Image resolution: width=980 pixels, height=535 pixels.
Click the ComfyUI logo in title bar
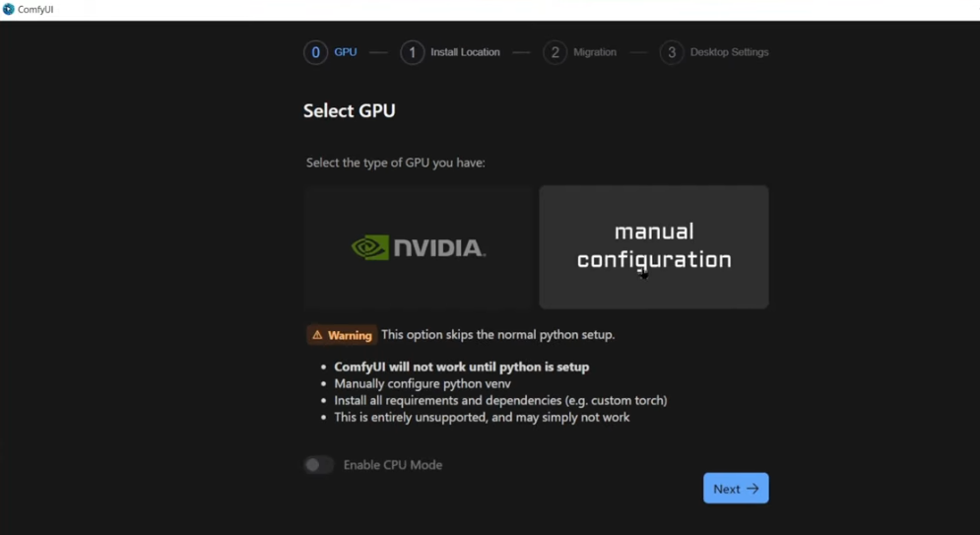(8, 10)
